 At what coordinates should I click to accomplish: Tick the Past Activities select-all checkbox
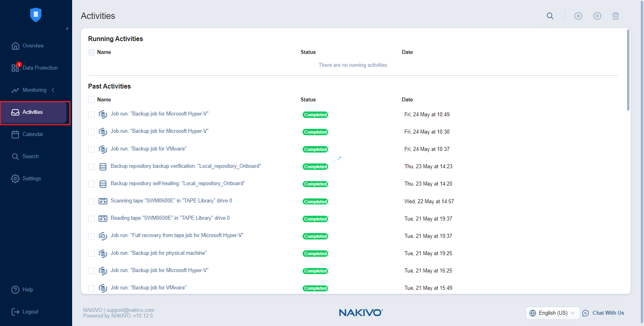click(91, 100)
